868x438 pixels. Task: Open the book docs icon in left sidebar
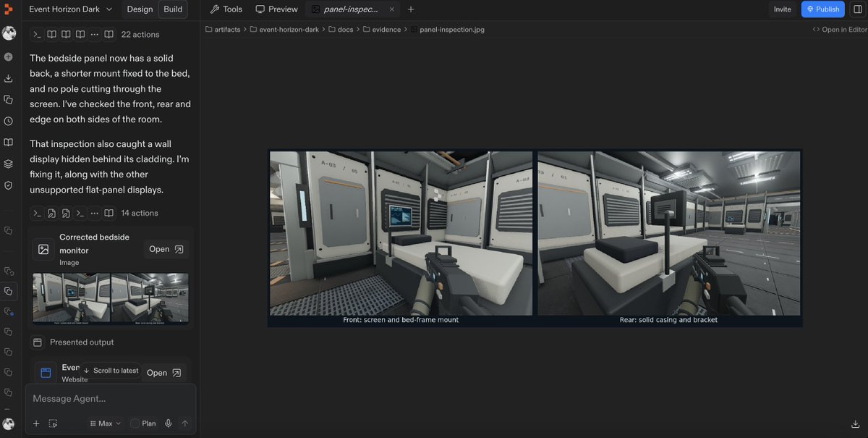[9, 143]
